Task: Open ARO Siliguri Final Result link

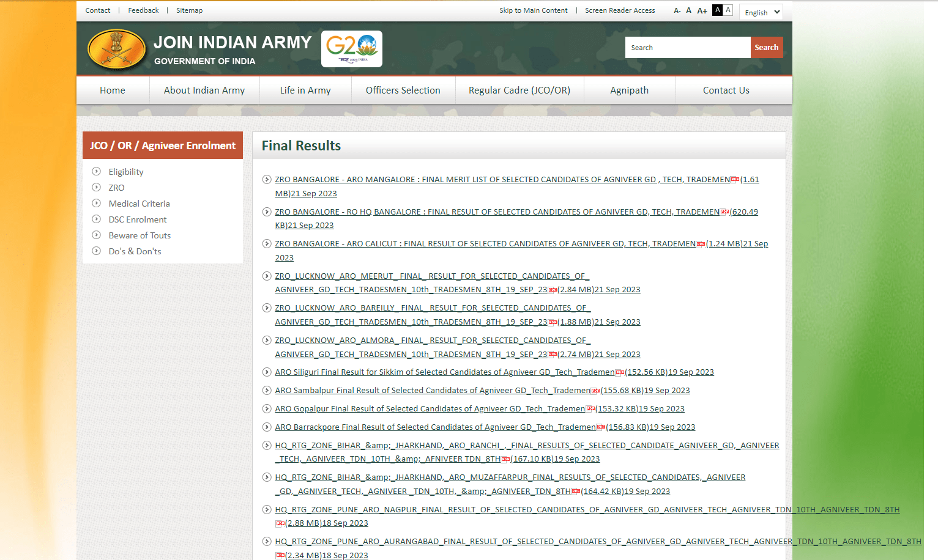Action: pos(444,372)
